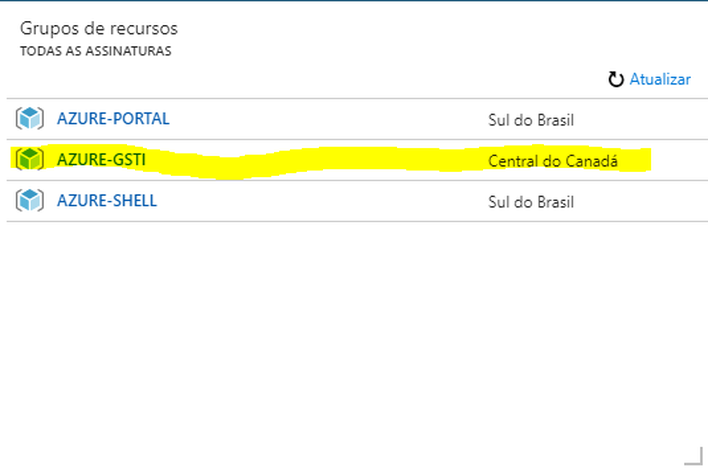The width and height of the screenshot is (708, 468).
Task: Select the Central do Canadá location text
Action: (x=553, y=161)
